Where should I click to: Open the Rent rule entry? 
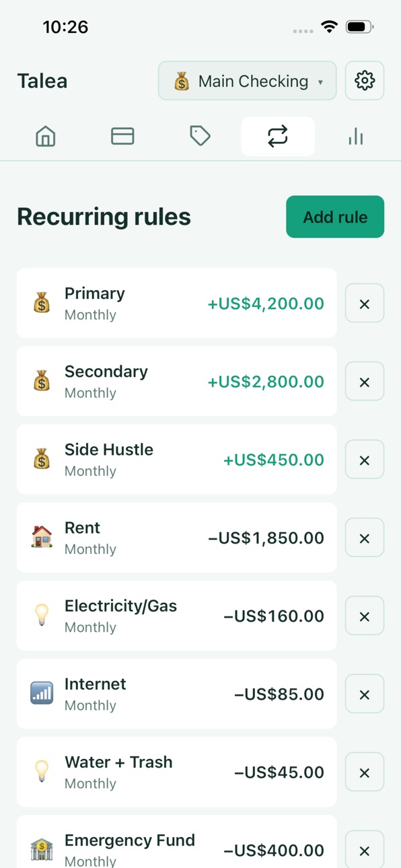click(x=176, y=538)
